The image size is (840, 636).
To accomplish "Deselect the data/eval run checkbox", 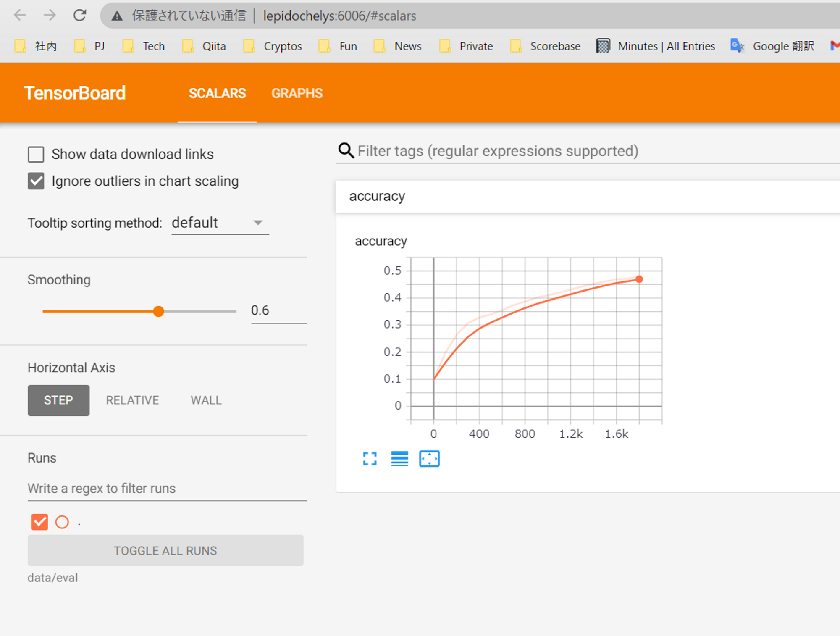I will 39,522.
